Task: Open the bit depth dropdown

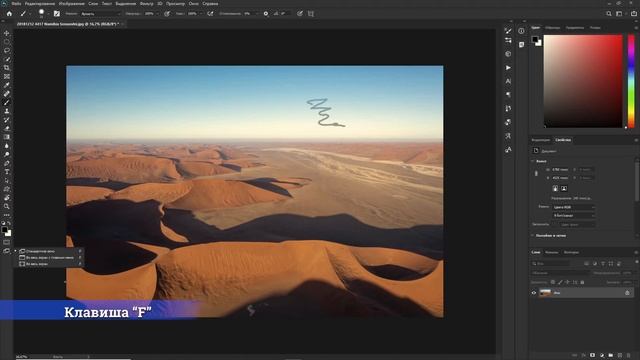Action: [x=573, y=215]
